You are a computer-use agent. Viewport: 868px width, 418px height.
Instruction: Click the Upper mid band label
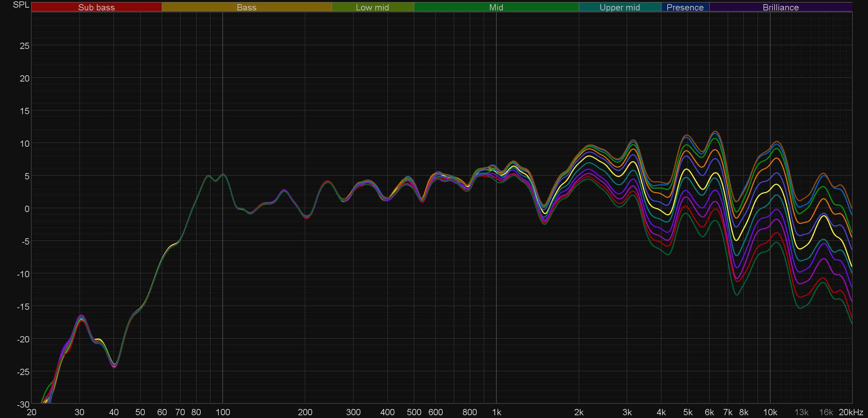click(619, 7)
